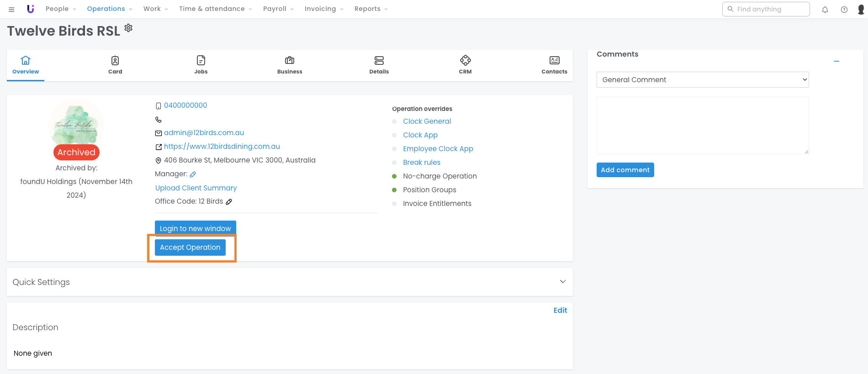This screenshot has width=868, height=374.
Task: Click the Accept Operation button
Action: (x=190, y=248)
